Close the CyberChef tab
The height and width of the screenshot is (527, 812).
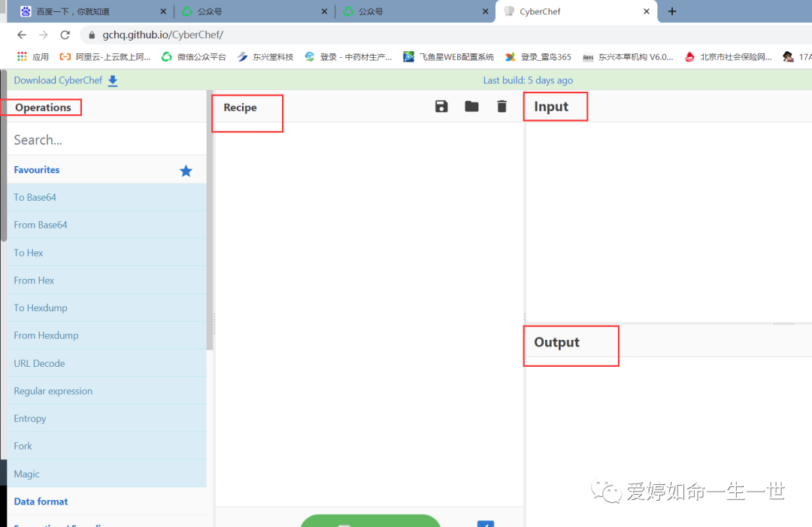tap(647, 11)
